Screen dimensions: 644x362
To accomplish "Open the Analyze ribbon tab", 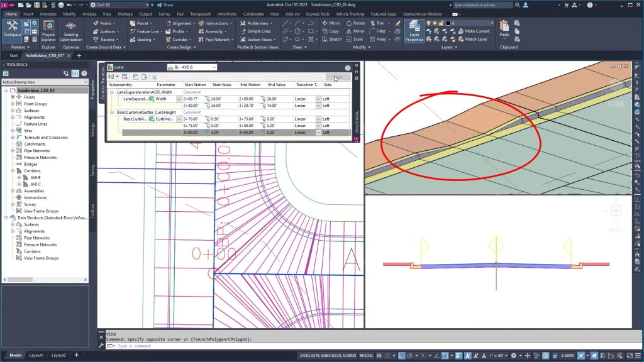I will point(89,14).
